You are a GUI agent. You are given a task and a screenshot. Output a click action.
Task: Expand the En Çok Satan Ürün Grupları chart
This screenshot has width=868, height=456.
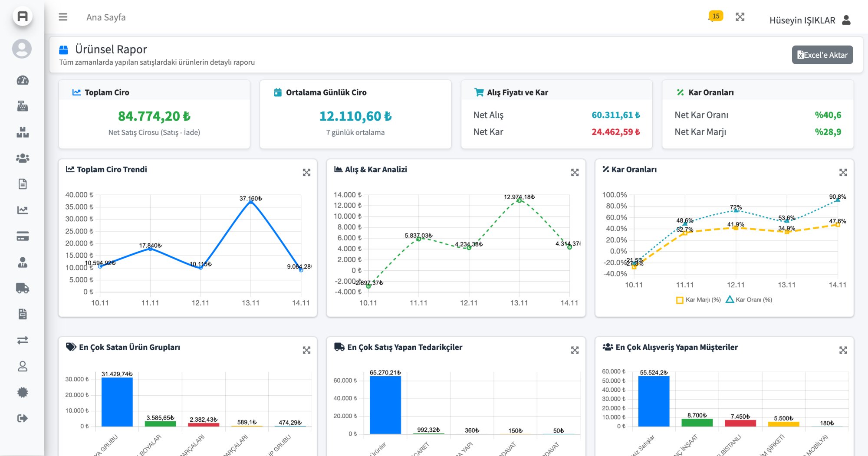pyautogui.click(x=306, y=350)
